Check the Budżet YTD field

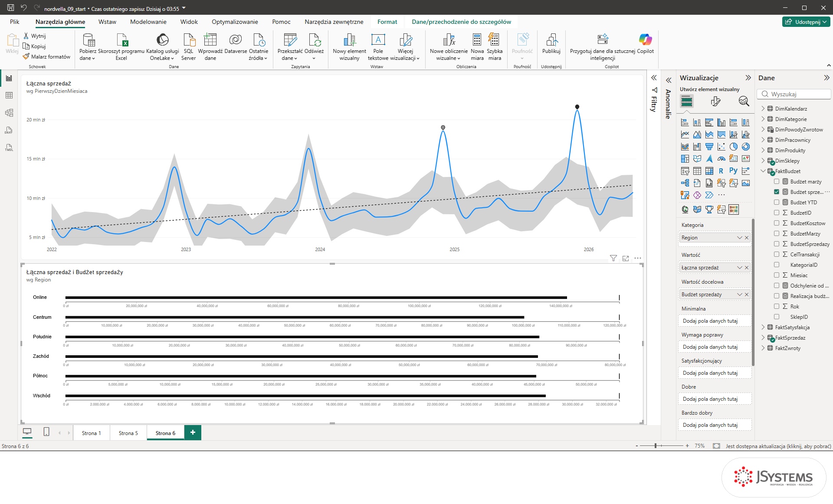coord(777,203)
